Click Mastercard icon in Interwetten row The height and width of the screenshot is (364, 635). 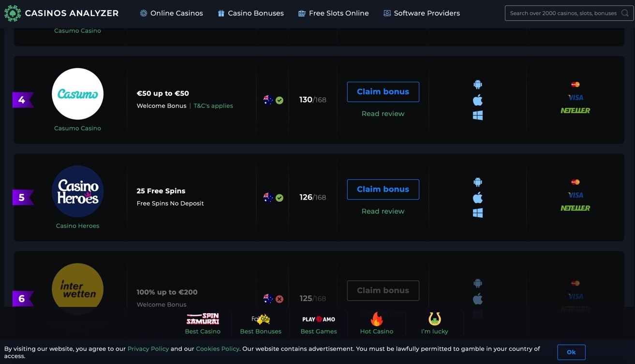(575, 283)
